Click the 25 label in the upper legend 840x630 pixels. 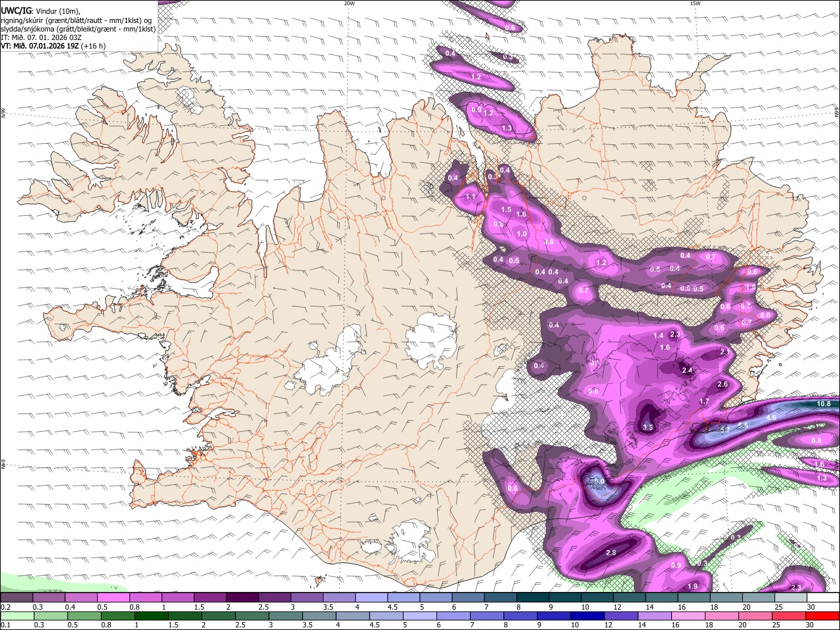point(779,607)
